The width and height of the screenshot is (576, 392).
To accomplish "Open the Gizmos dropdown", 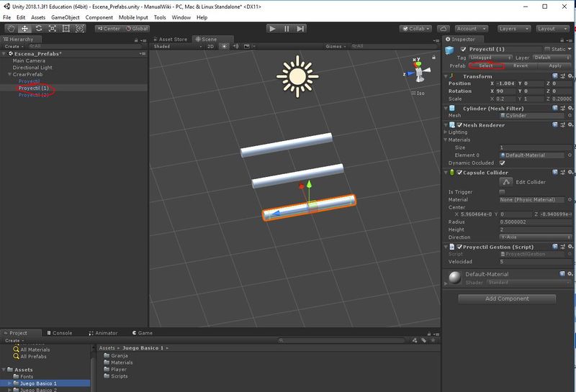I will click(x=336, y=46).
